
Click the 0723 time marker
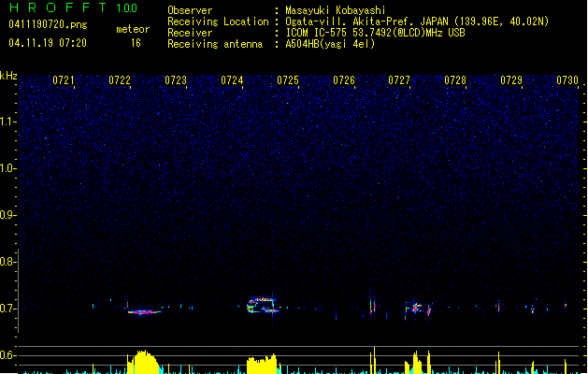coord(176,80)
